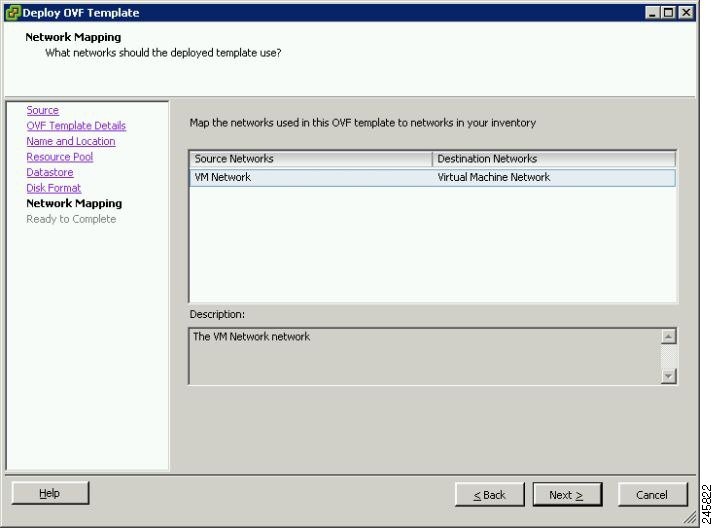Image resolution: width=714 pixels, height=528 pixels.
Task: Sort by the Source Networks column header
Action: (311, 159)
